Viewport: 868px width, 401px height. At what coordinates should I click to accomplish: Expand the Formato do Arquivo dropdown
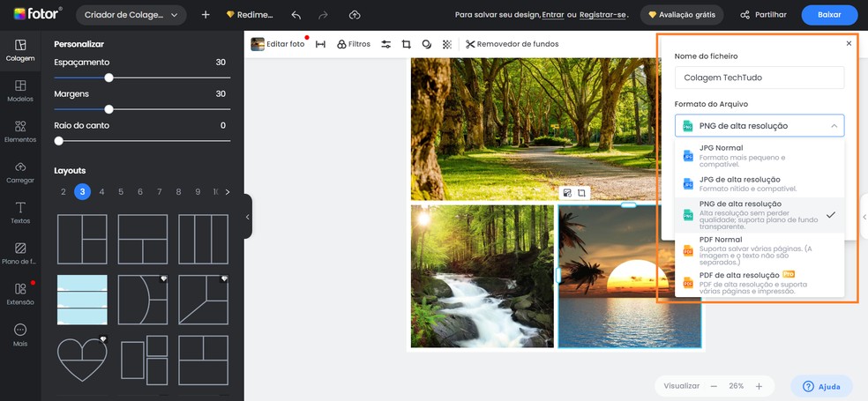[x=759, y=126]
